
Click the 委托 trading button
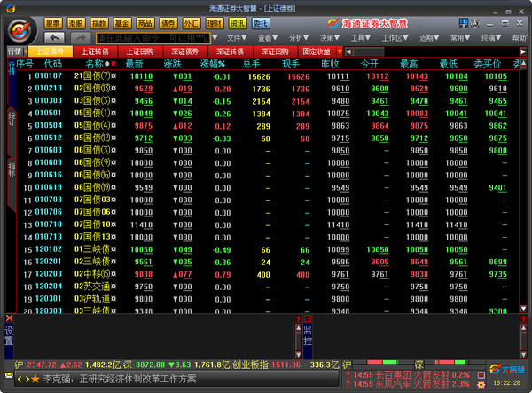[x=261, y=22]
